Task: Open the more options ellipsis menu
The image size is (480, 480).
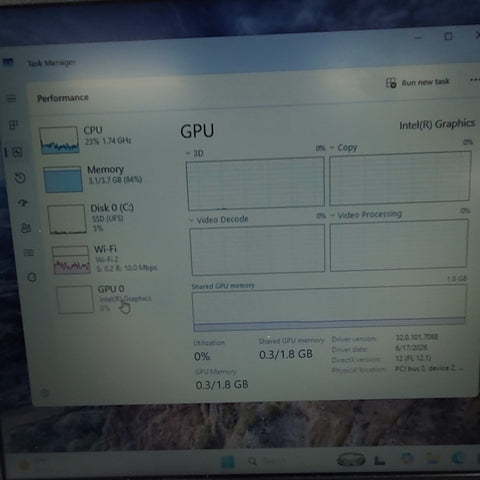Action: tap(474, 80)
